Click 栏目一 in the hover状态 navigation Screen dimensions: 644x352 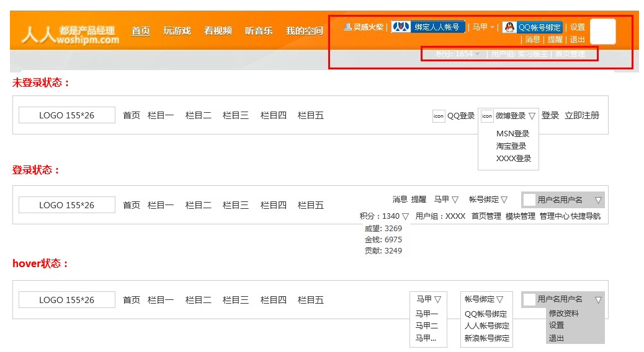[161, 300]
